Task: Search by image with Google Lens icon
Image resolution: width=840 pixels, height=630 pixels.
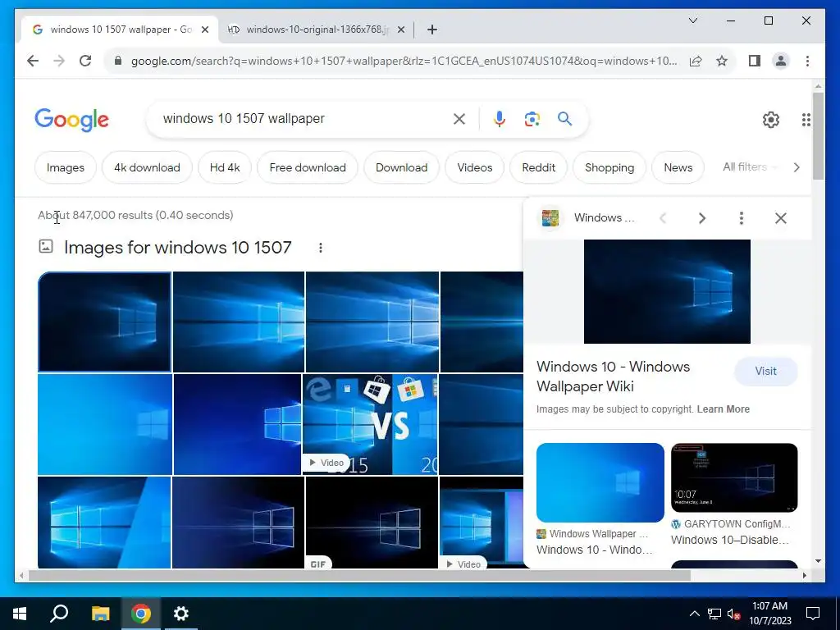Action: coord(532,119)
